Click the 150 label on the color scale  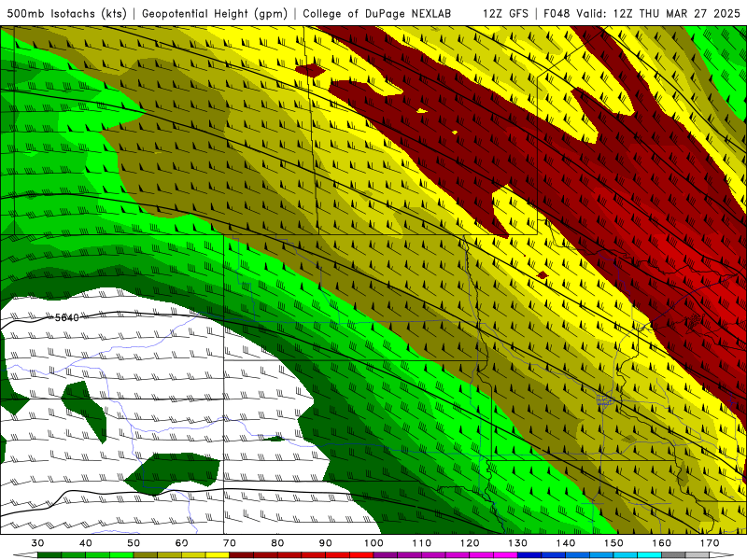point(613,543)
